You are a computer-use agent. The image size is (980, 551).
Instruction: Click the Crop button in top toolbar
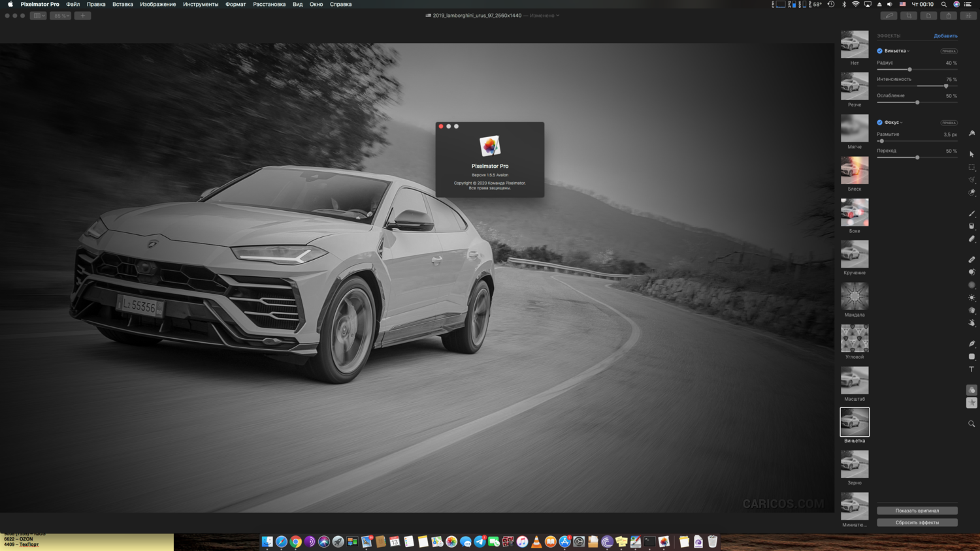(x=909, y=16)
